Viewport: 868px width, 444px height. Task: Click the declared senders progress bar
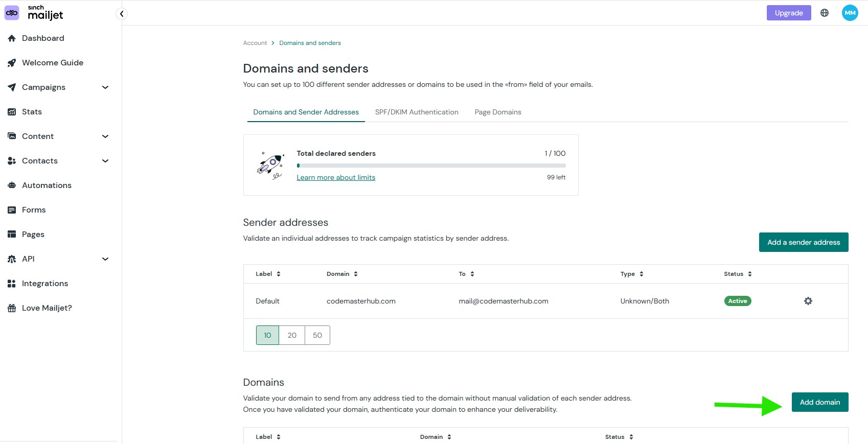pyautogui.click(x=431, y=166)
